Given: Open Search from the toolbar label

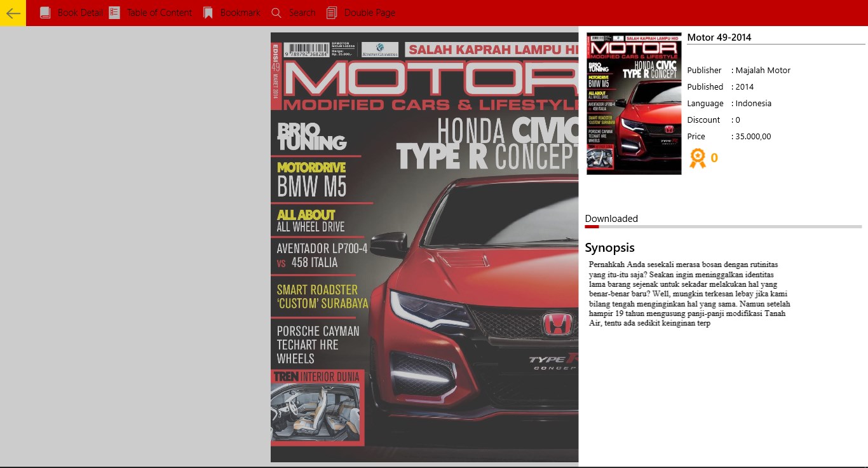Looking at the screenshot, I should tap(302, 13).
